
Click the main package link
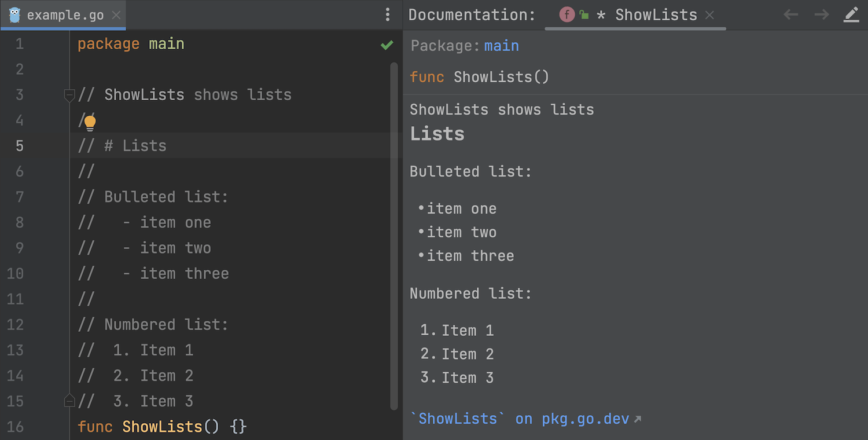tap(501, 46)
